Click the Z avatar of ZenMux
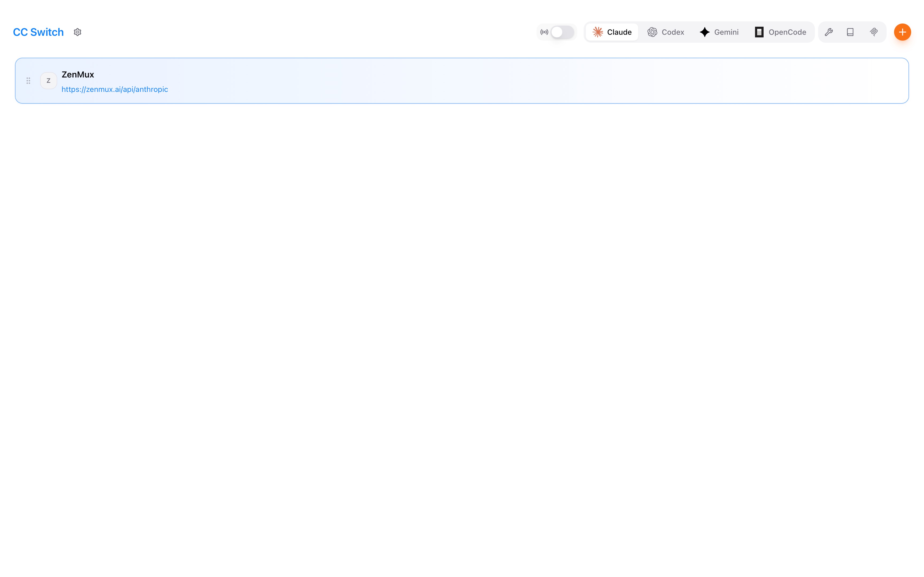This screenshot has width=924, height=577. tap(48, 80)
